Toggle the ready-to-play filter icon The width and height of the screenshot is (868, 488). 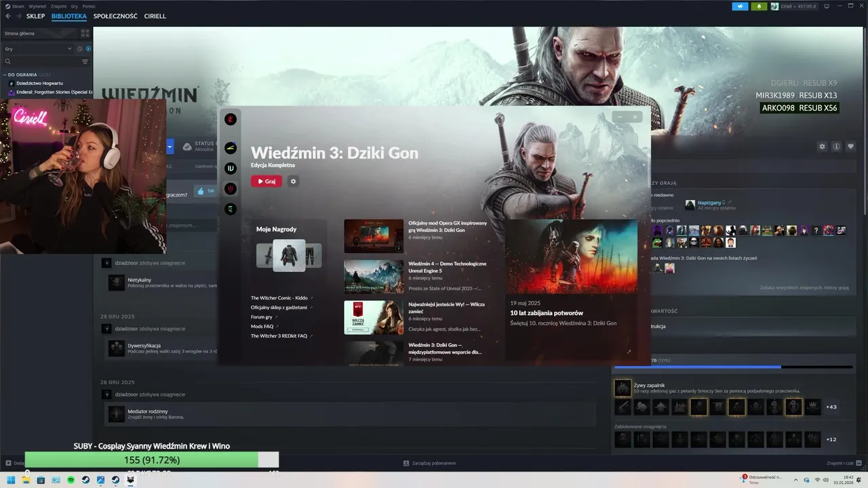click(x=88, y=49)
